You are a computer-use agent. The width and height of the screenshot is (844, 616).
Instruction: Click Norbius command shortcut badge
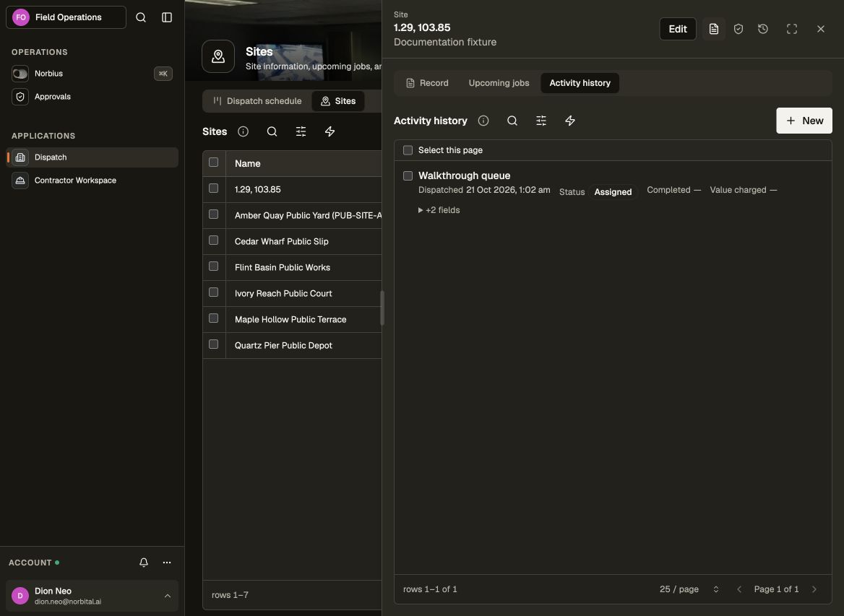163,74
